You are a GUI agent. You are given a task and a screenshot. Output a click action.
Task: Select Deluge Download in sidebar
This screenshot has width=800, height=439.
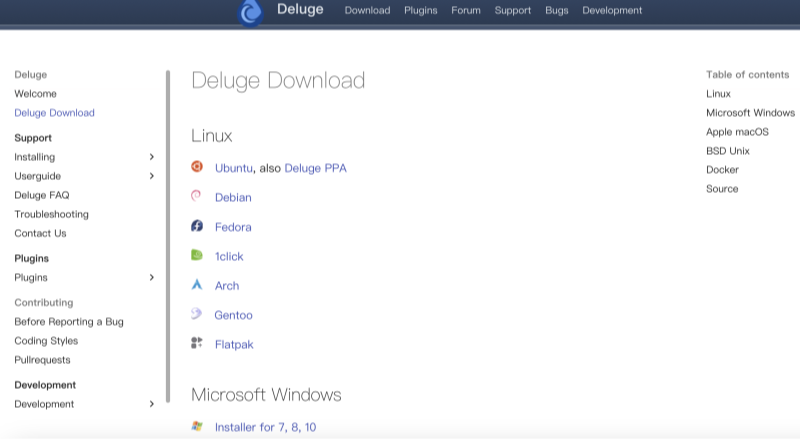pos(55,113)
